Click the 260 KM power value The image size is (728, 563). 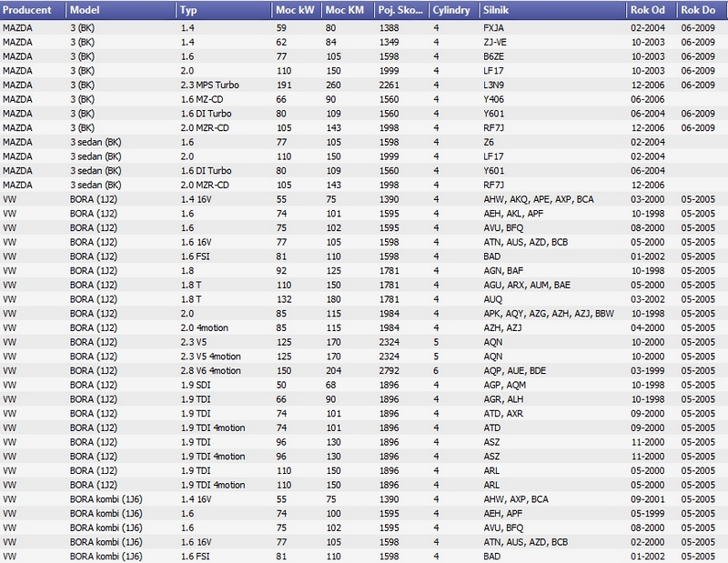[333, 85]
